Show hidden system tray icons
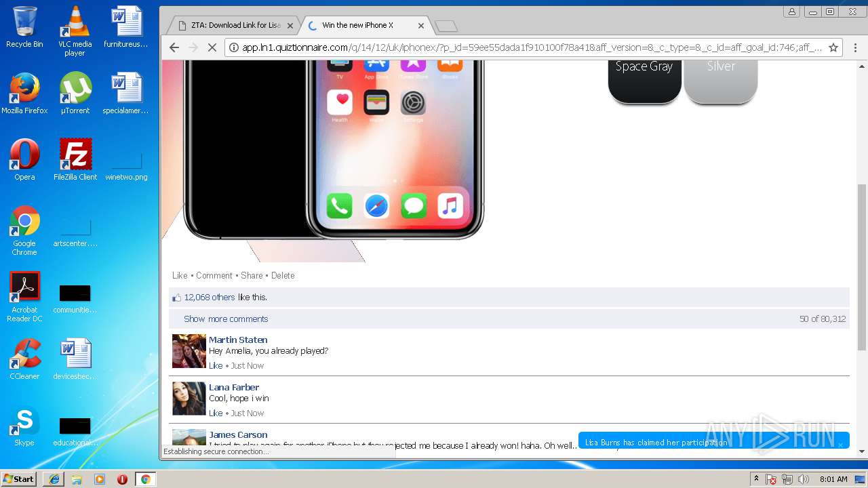This screenshot has height=488, width=868. 756,479
